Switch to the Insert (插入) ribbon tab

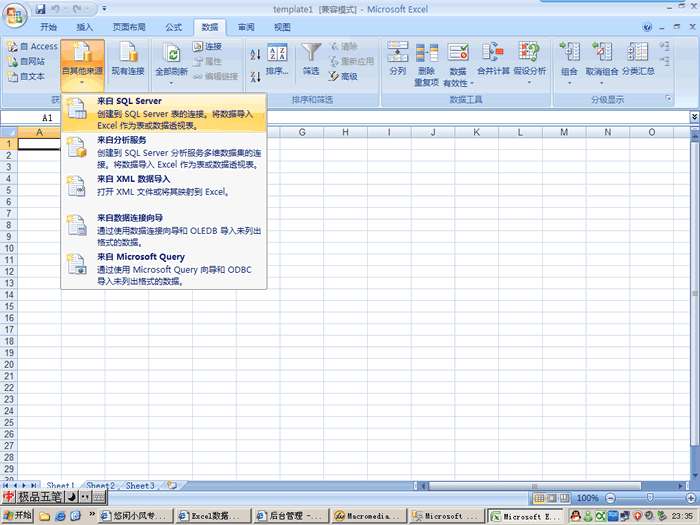tap(84, 27)
